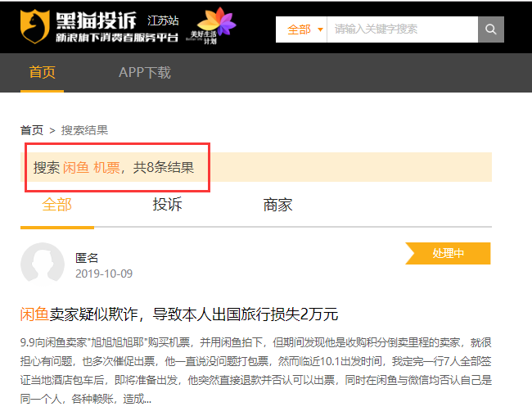Click the 黑猫投诉 site title
The image size is (532, 416).
96,20
